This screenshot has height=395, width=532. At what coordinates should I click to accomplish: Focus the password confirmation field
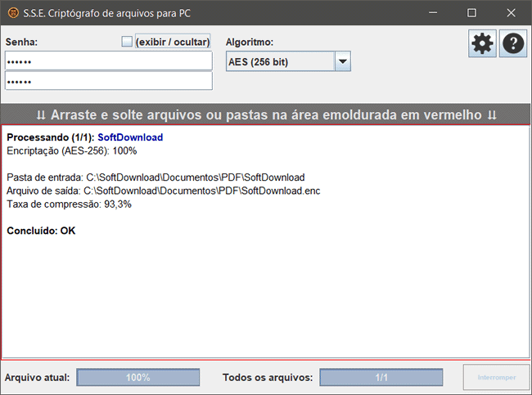[x=108, y=81]
